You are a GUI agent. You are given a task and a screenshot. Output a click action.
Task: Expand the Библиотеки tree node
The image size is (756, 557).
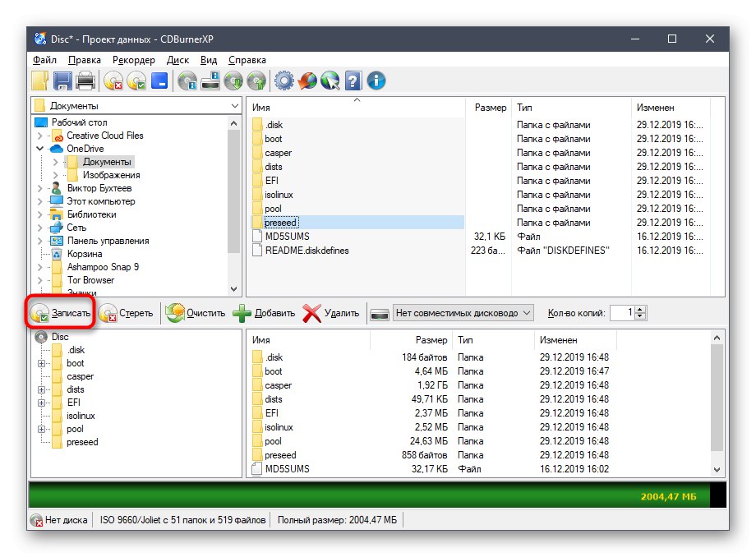(x=40, y=215)
